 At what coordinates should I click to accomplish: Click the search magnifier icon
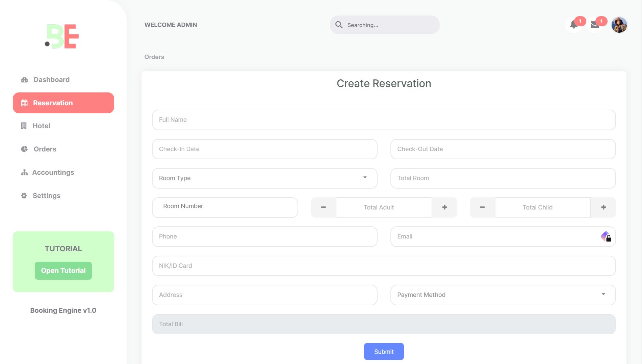pos(339,25)
